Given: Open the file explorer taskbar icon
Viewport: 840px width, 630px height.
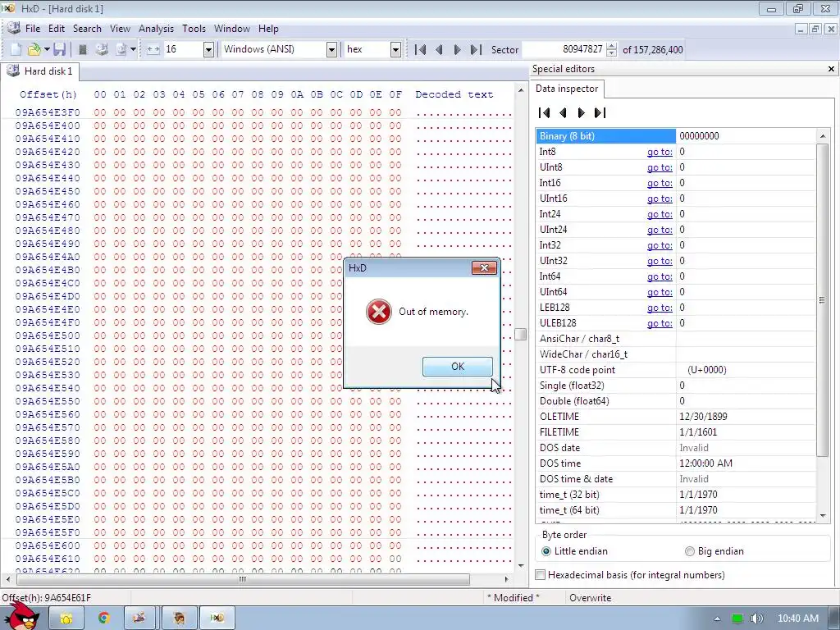Looking at the screenshot, I should 66,619.
